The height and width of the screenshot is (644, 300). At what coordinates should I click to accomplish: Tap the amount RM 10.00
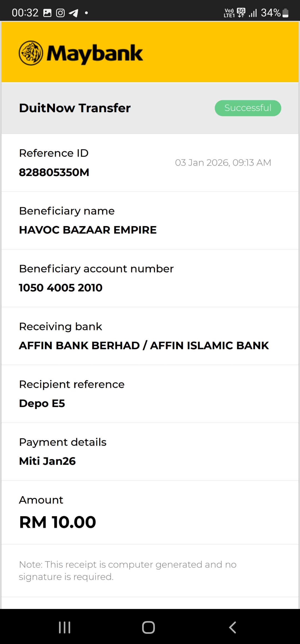coord(57,522)
